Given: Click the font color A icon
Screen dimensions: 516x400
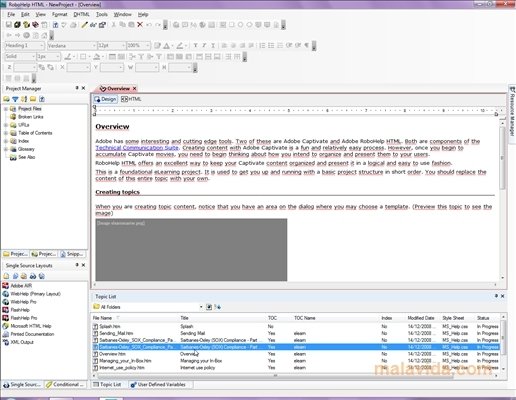Looking at the screenshot, I should [166, 46].
